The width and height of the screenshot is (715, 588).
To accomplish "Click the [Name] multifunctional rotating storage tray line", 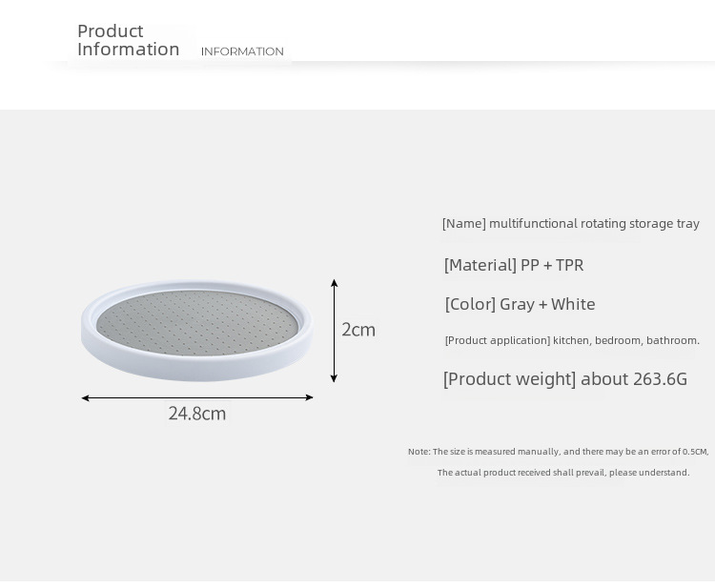I will pos(570,224).
